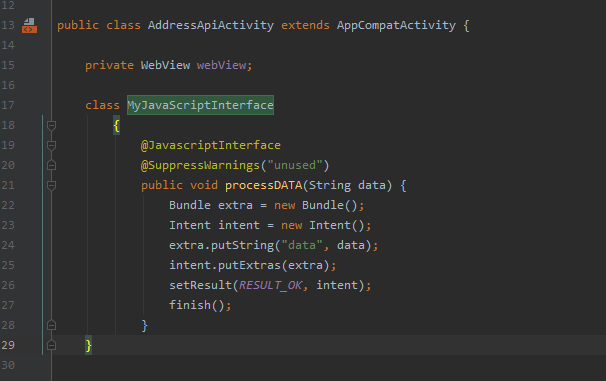This screenshot has height=381, width=606.
Task: Click 'Bundle extra' declaration on line 22
Action: (211, 205)
